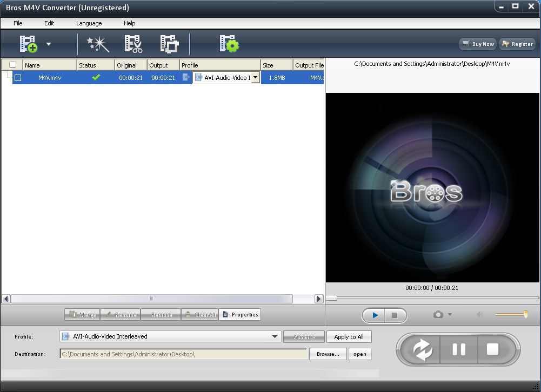Click the Rename button
The height and width of the screenshot is (392, 541).
(x=121, y=314)
